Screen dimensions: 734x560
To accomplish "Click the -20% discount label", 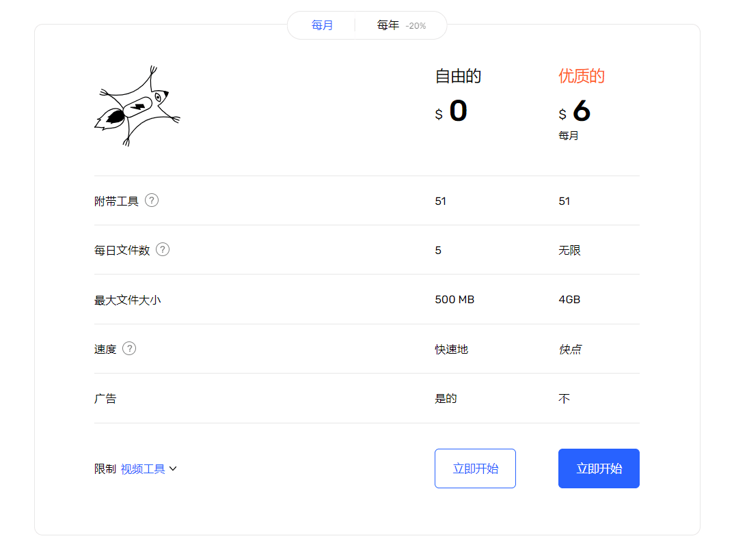I will tap(417, 25).
